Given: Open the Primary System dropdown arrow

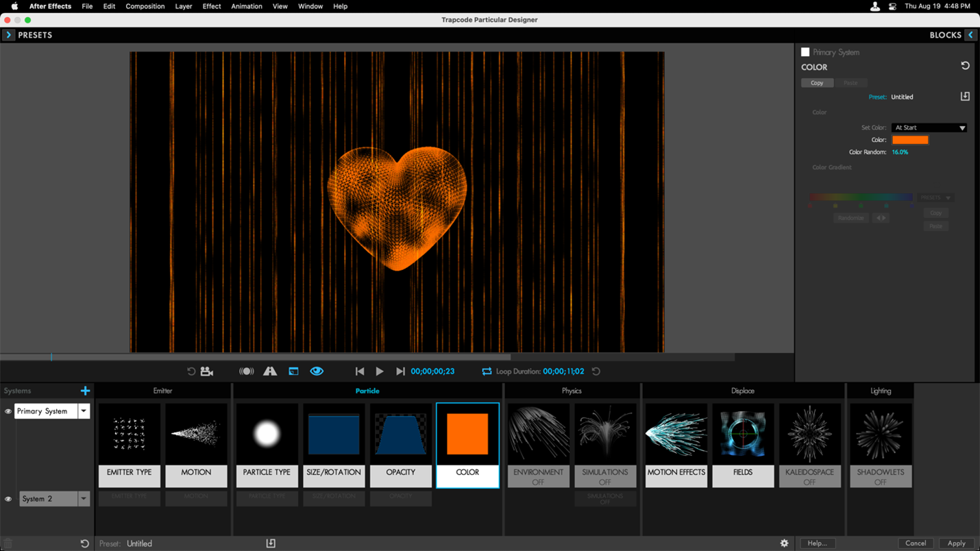Looking at the screenshot, I should click(x=84, y=411).
